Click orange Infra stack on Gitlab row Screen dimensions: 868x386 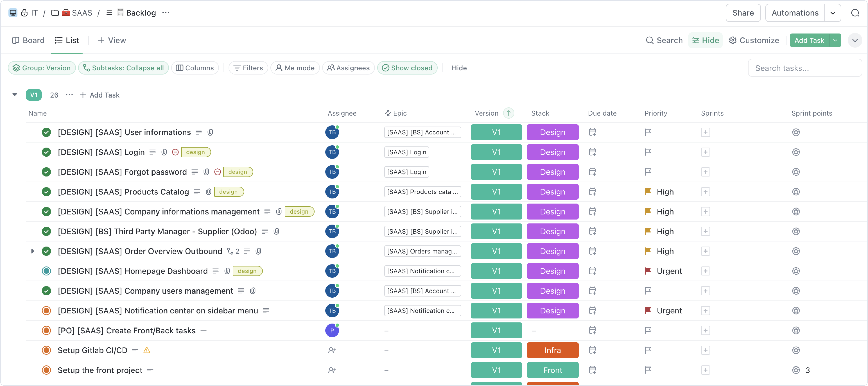pyautogui.click(x=552, y=350)
